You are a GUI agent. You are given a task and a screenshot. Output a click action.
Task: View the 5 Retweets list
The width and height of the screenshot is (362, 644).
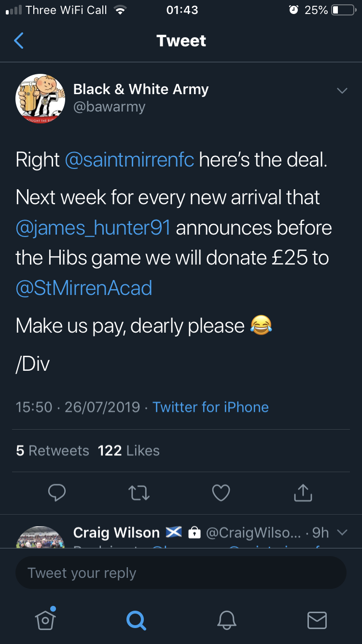click(x=53, y=450)
